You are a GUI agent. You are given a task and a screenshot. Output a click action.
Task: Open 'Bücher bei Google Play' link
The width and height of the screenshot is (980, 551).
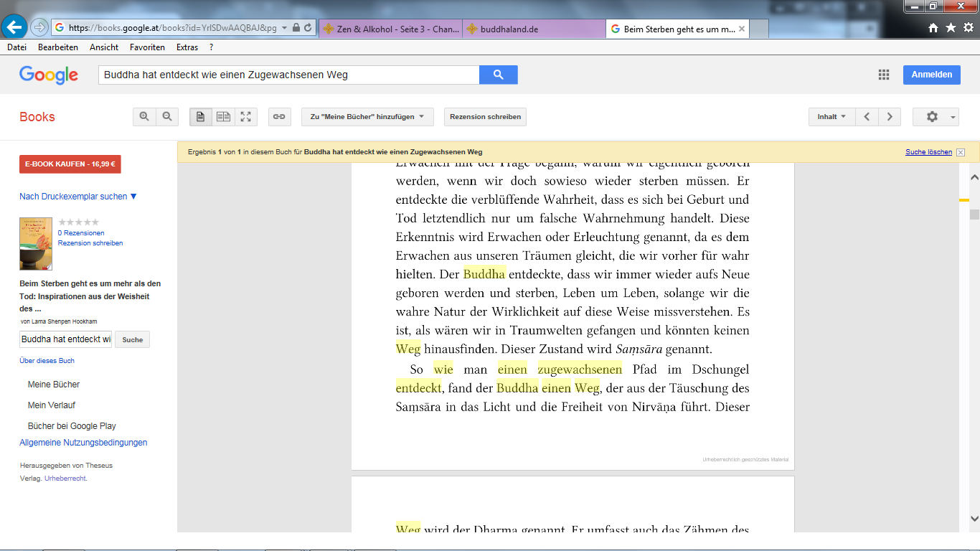pyautogui.click(x=72, y=426)
